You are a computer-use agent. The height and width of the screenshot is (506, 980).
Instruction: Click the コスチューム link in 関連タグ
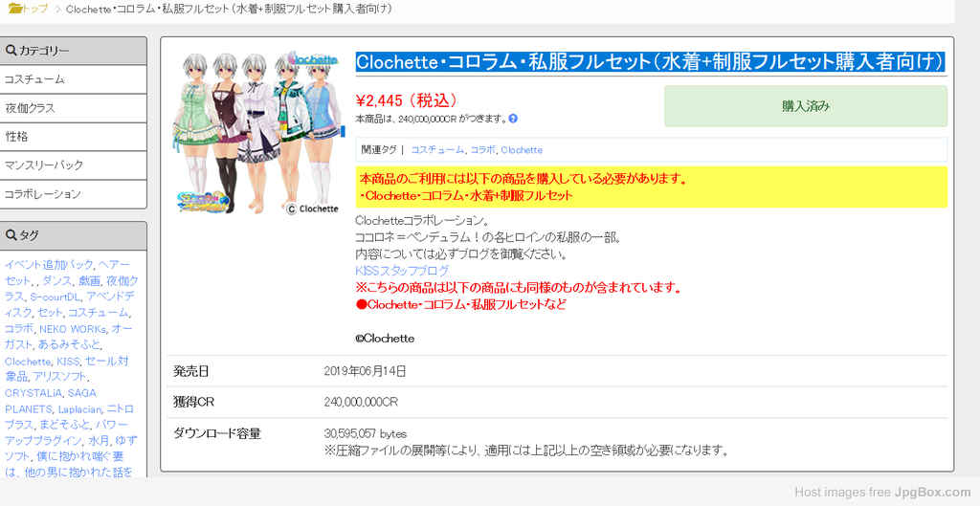(x=437, y=150)
